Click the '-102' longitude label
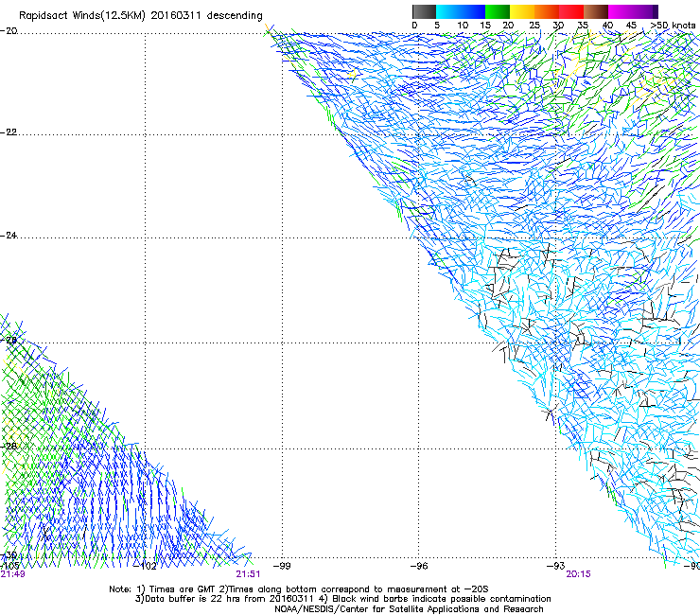This screenshot has height=615, width=700. tap(146, 566)
